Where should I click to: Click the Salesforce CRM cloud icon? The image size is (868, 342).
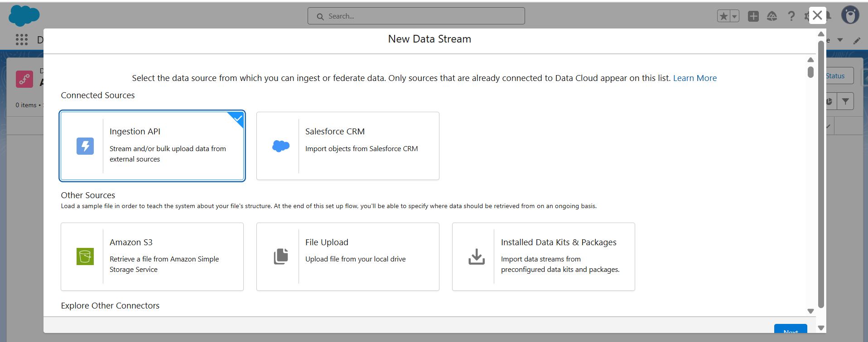pyautogui.click(x=281, y=146)
